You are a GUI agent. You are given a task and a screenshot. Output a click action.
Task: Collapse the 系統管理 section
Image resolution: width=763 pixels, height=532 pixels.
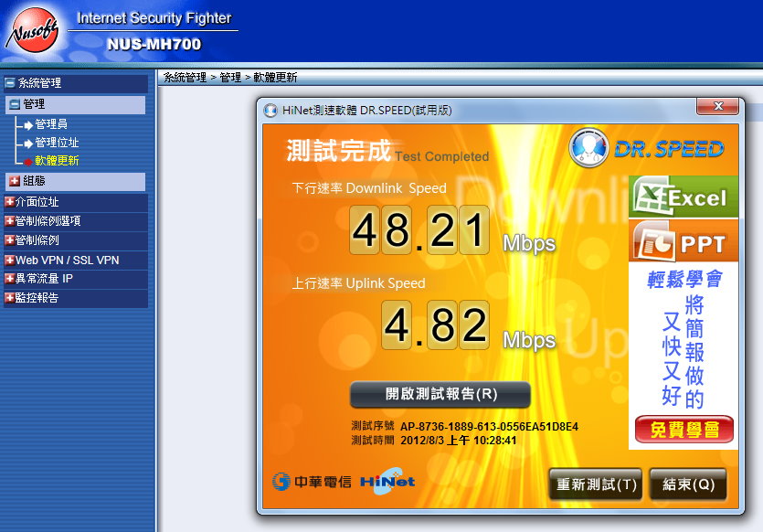coord(10,83)
